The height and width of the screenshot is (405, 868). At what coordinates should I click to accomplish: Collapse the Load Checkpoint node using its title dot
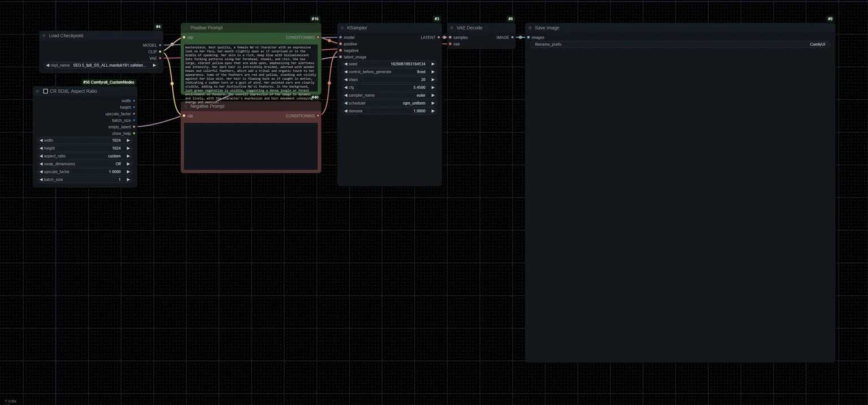coord(44,36)
